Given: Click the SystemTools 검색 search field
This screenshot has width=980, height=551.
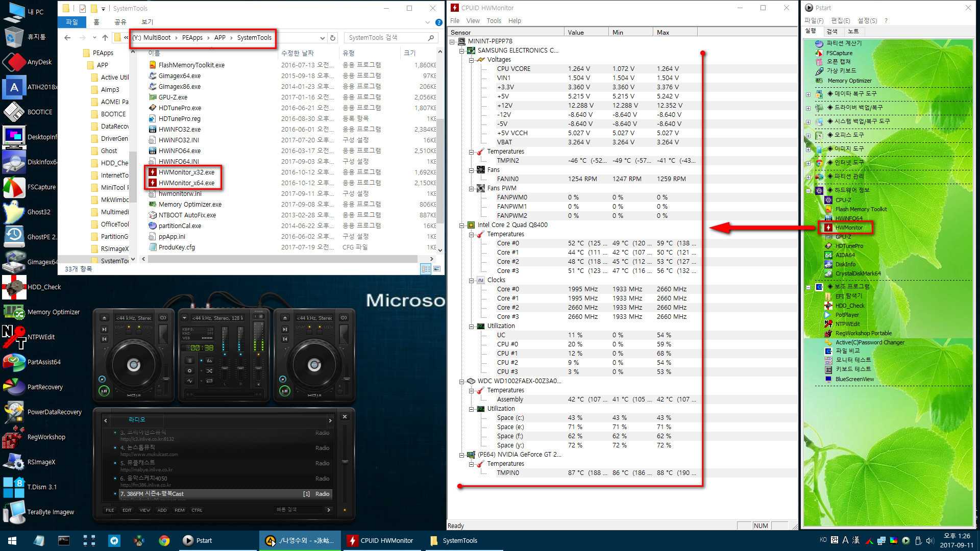Looking at the screenshot, I should point(391,38).
